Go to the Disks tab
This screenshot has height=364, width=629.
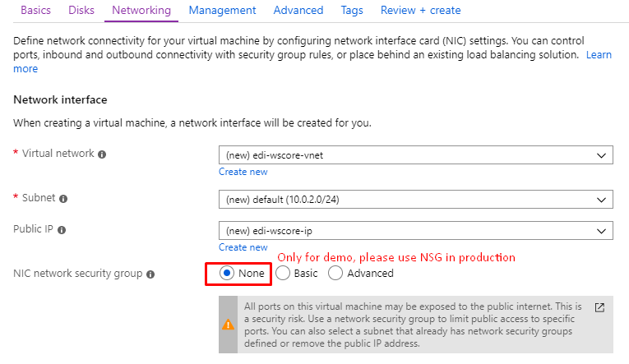click(x=81, y=10)
